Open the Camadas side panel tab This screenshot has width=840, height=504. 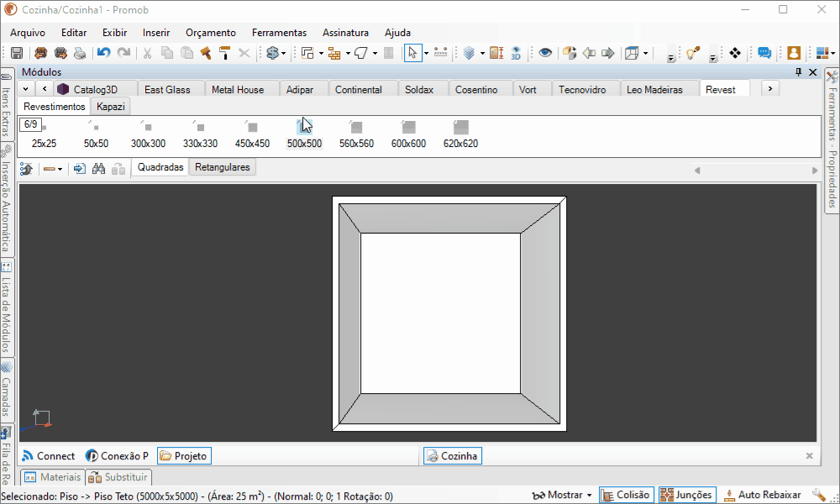[7, 390]
